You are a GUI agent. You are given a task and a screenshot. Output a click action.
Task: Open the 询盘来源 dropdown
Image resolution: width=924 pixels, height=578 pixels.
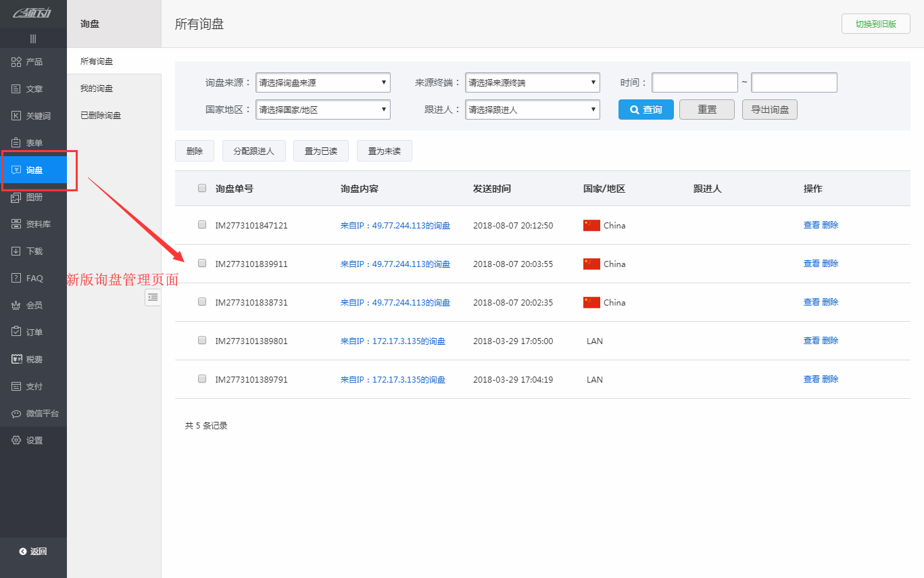tap(322, 82)
